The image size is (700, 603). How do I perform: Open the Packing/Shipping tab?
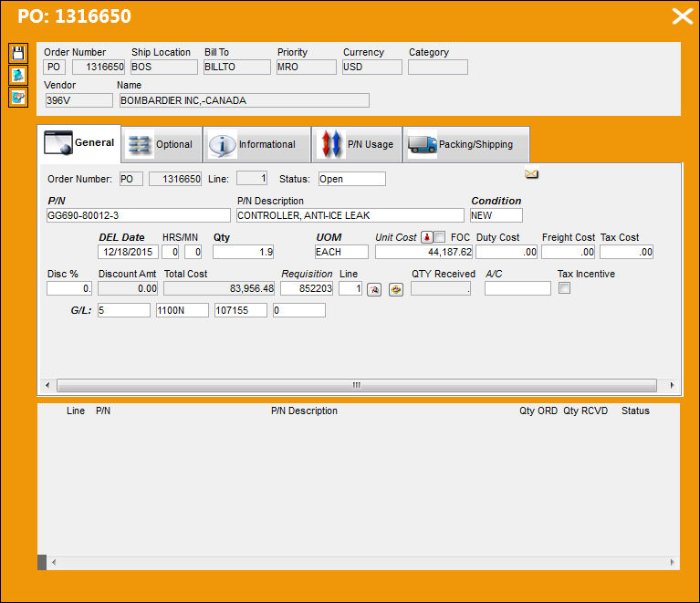coord(466,145)
